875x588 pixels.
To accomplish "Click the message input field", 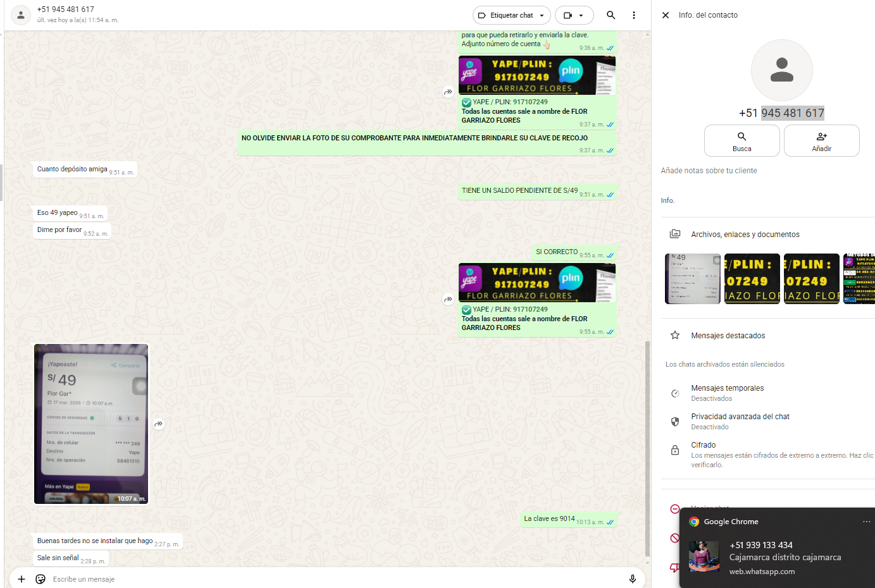I will point(316,579).
